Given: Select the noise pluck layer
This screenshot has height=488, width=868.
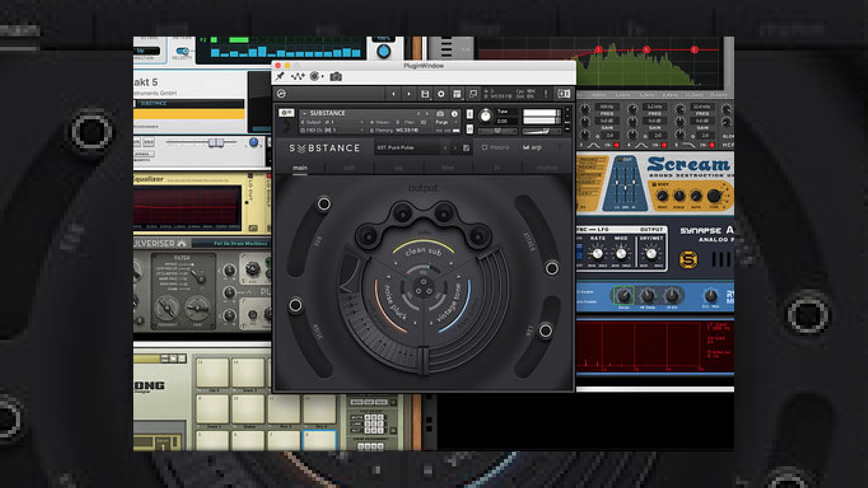Looking at the screenshot, I should [395, 302].
